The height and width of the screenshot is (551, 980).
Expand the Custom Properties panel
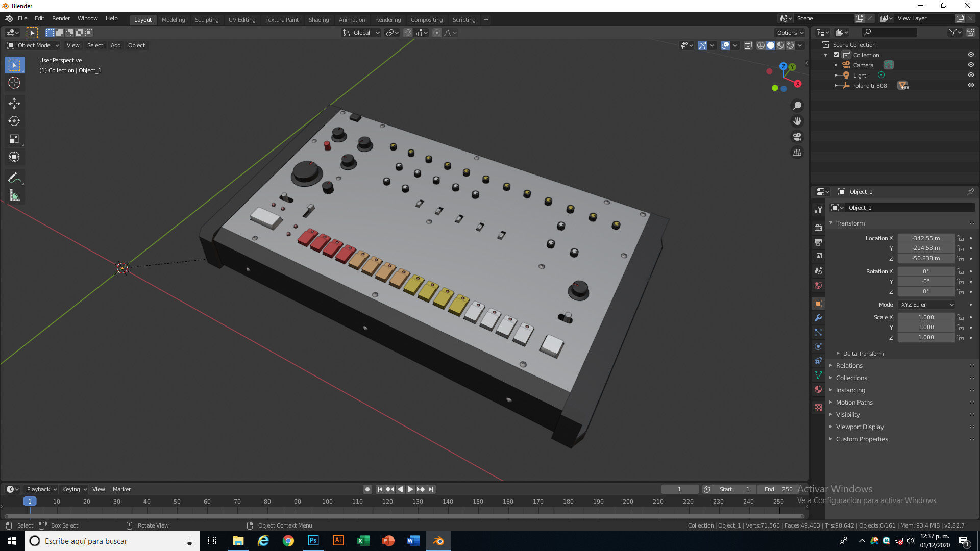pos(862,439)
